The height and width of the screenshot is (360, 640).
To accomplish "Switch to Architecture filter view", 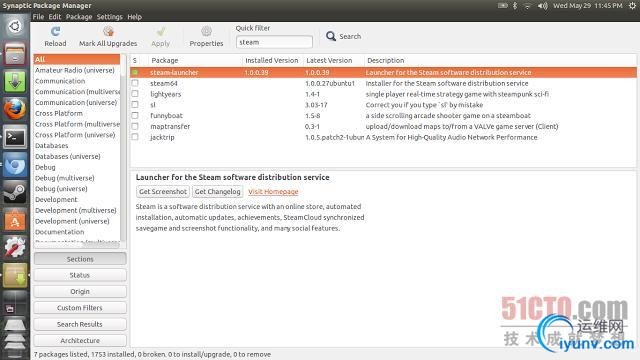I will click(80, 340).
